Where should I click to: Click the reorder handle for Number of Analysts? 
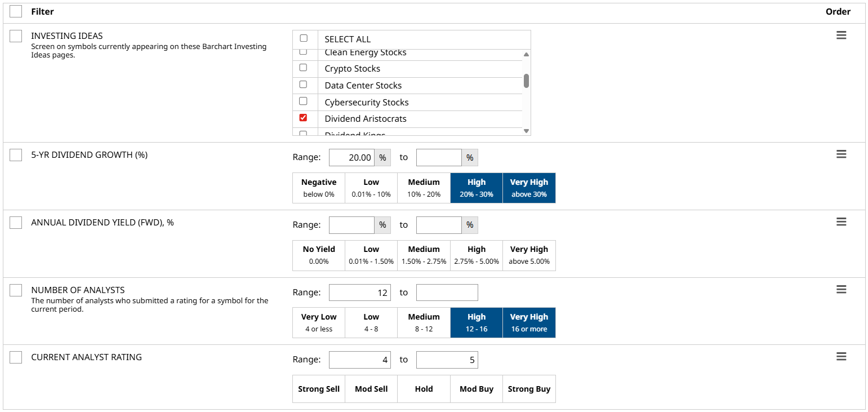[x=841, y=289]
